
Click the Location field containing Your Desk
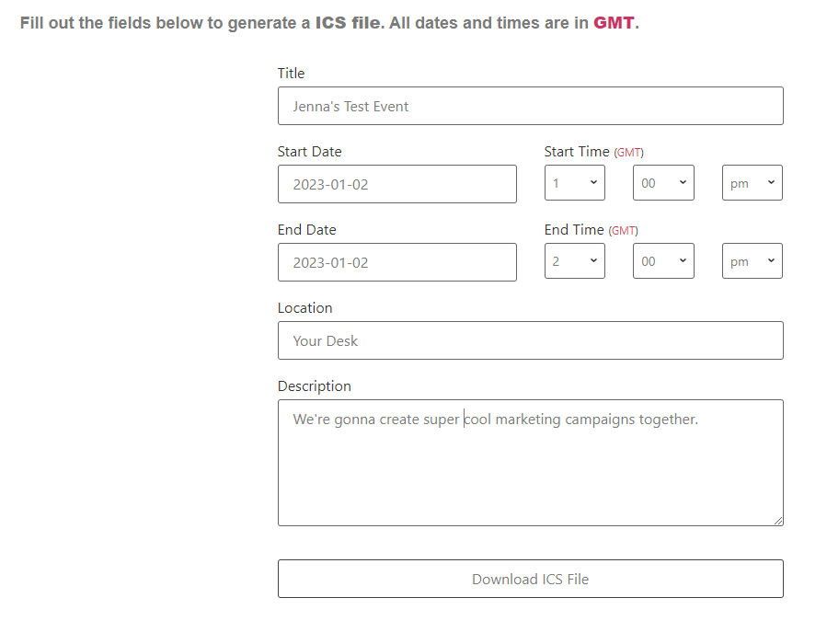[530, 339]
